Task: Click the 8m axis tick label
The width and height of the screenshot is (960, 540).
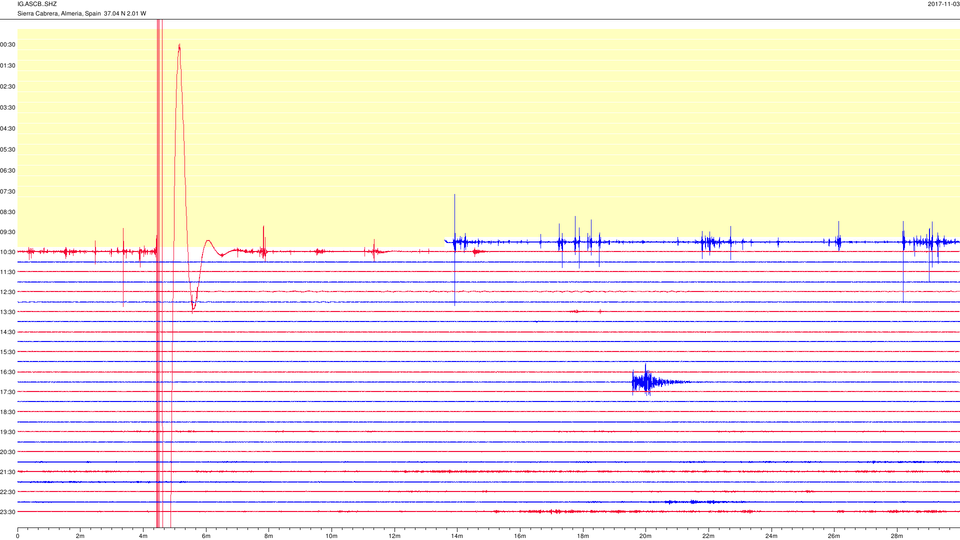Action: click(x=269, y=536)
